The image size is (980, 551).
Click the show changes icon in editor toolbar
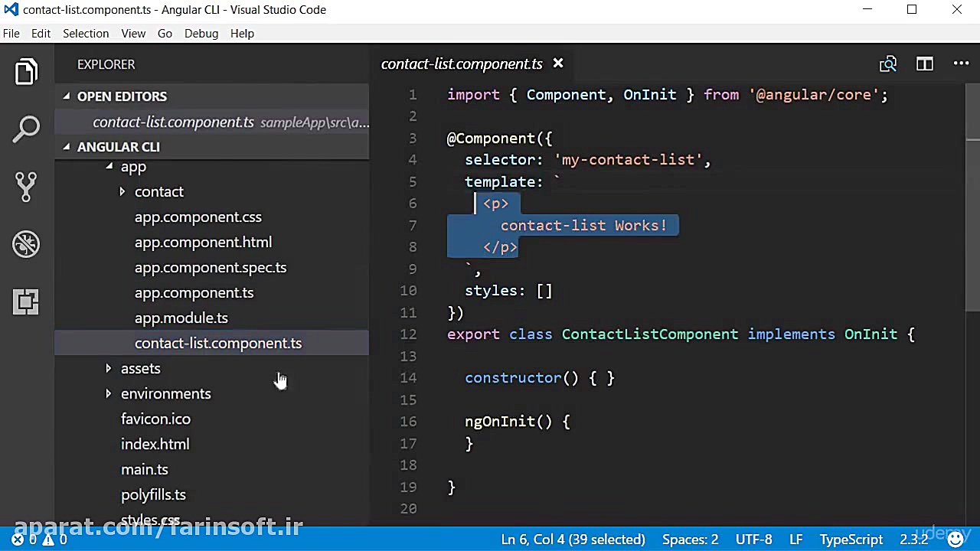[x=888, y=64]
